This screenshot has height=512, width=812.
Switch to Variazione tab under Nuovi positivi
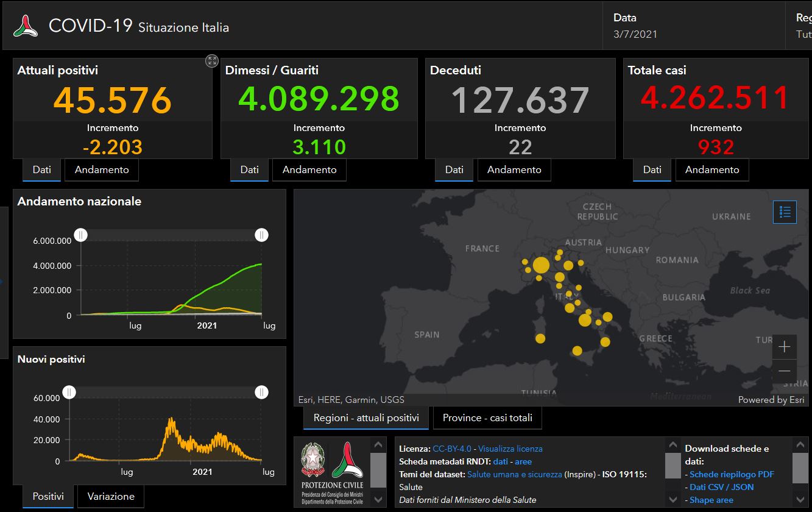point(111,497)
